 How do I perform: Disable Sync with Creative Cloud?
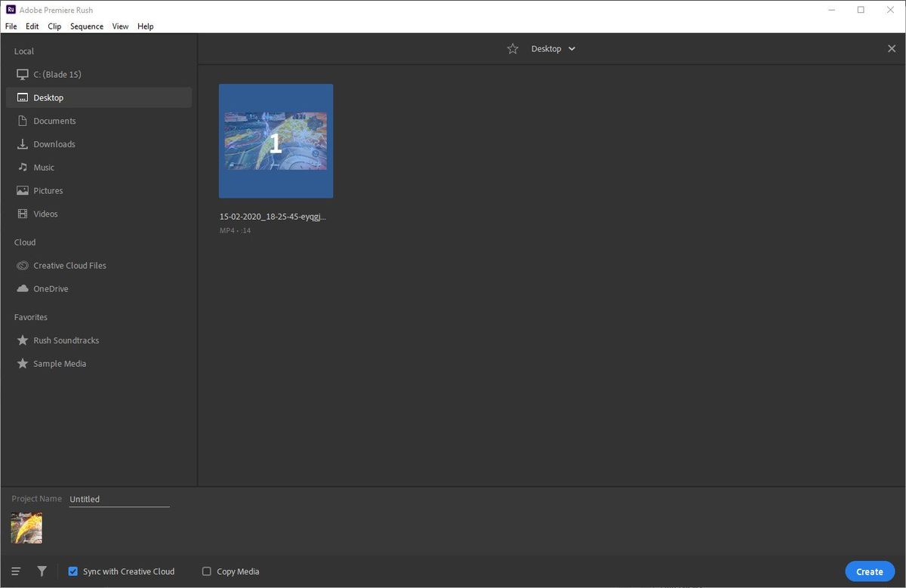pyautogui.click(x=73, y=571)
